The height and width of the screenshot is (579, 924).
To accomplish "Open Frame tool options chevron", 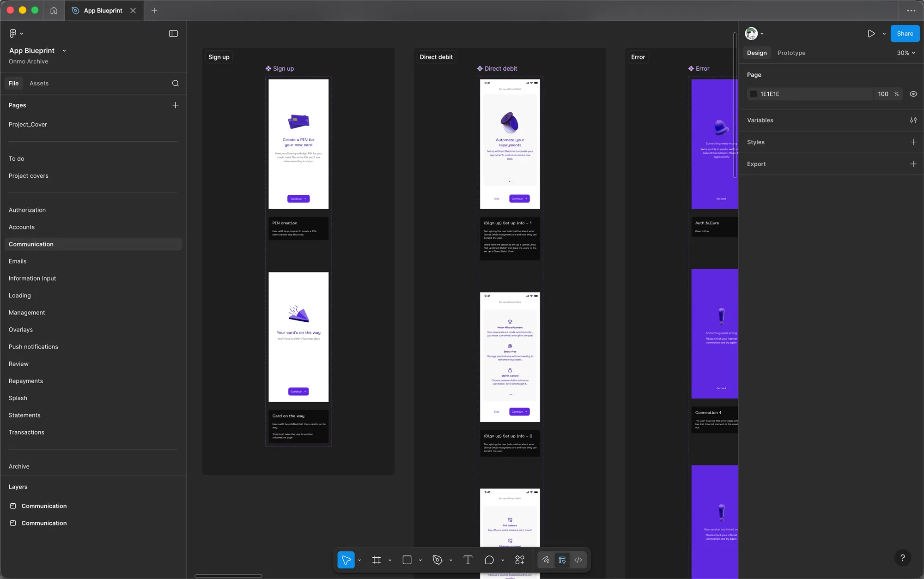I will click(390, 560).
